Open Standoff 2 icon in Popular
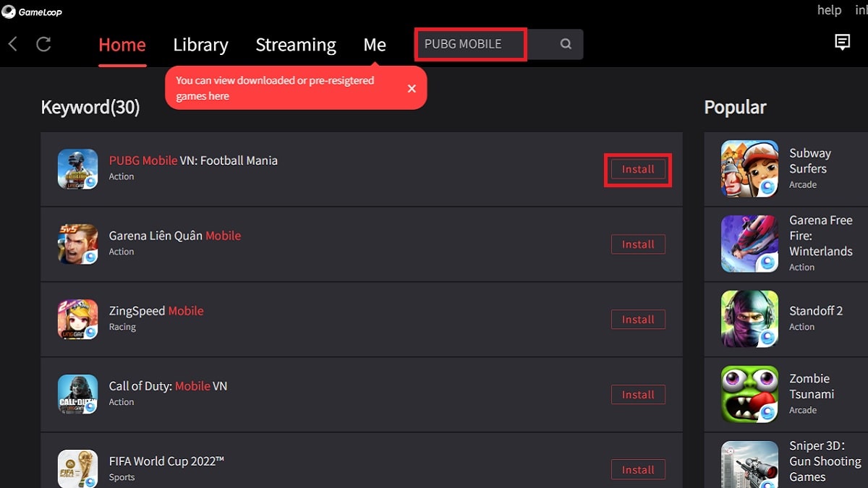 pyautogui.click(x=749, y=319)
